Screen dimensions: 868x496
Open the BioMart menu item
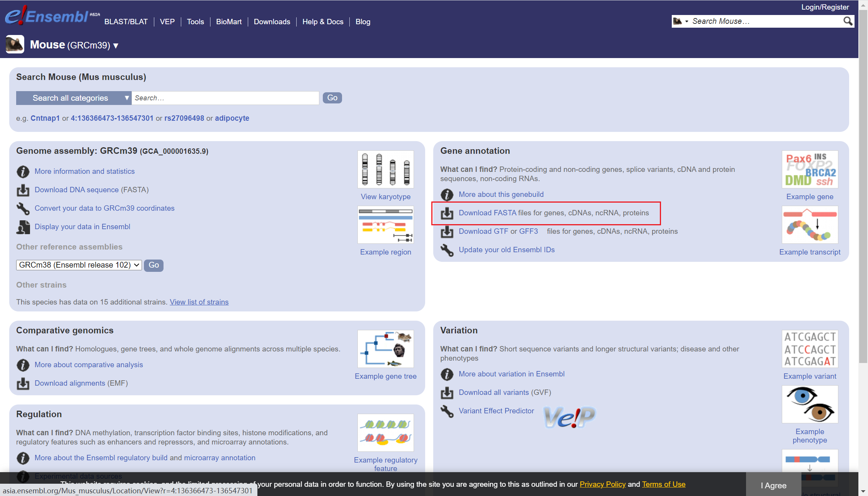(x=229, y=22)
